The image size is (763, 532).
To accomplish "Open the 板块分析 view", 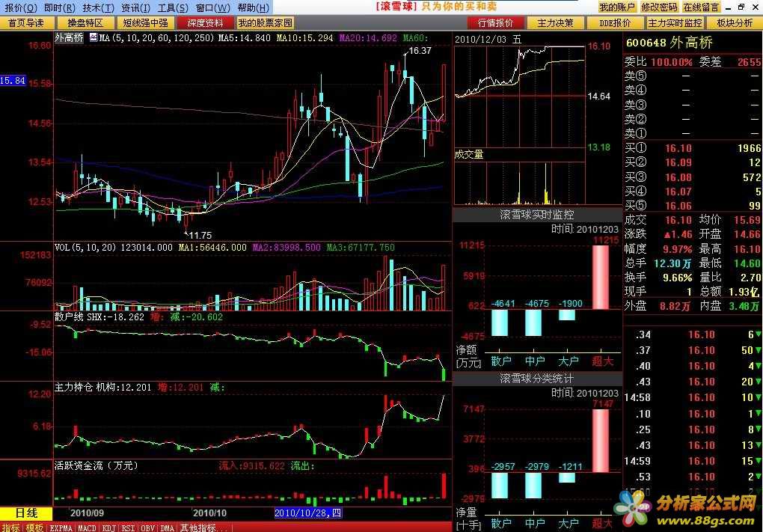I will (735, 23).
